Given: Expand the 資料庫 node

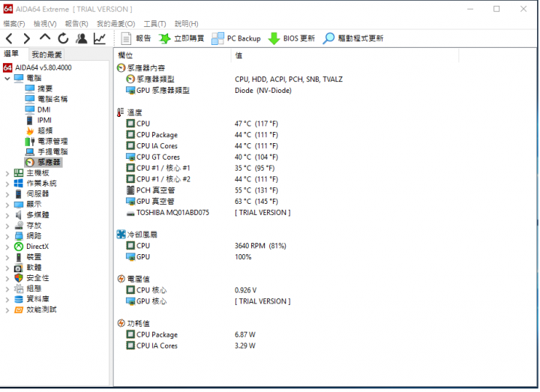Looking at the screenshot, I should (7, 300).
